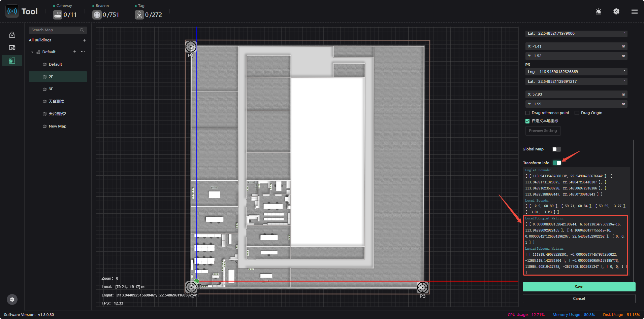Enable Drag Origin checkbox

(577, 113)
